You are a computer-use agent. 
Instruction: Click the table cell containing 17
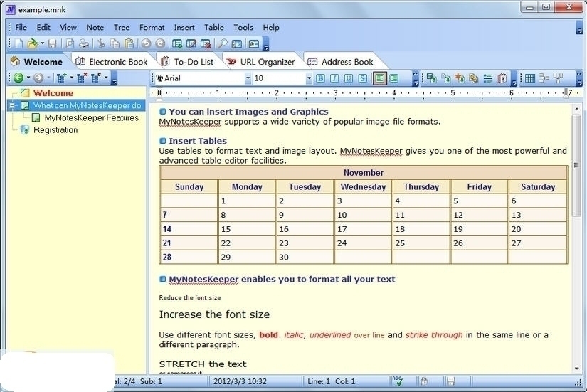coord(363,229)
